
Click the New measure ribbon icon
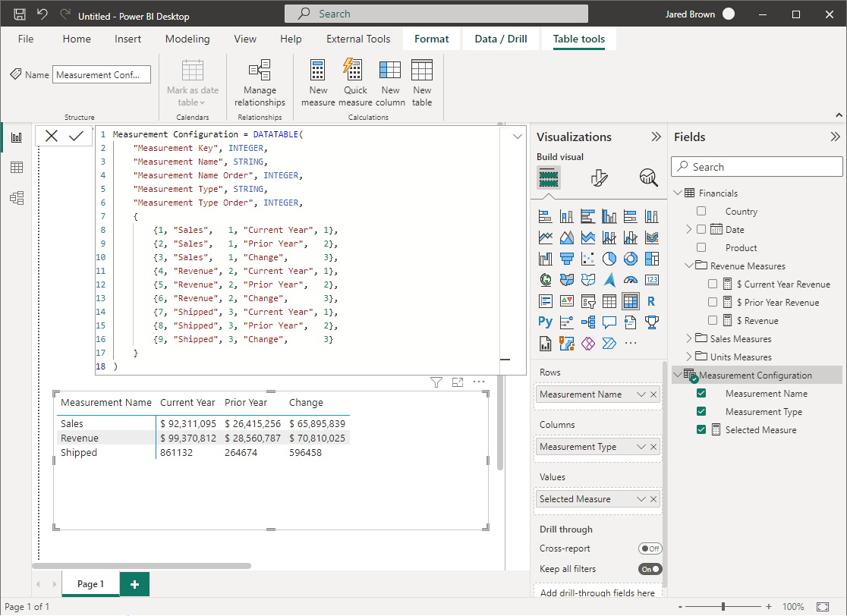pos(318,81)
